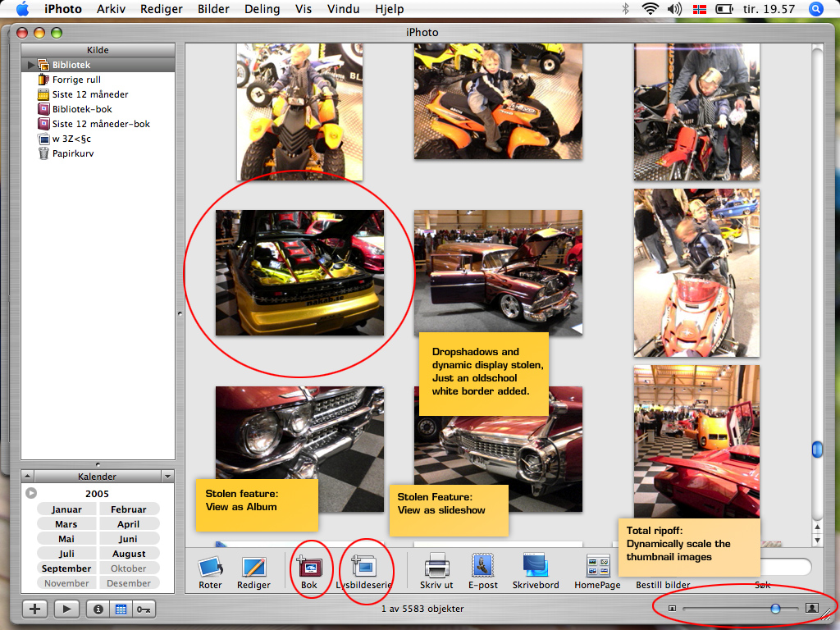This screenshot has width=840, height=630.
Task: Click the Rediger edit pencil icon
Action: (x=254, y=568)
